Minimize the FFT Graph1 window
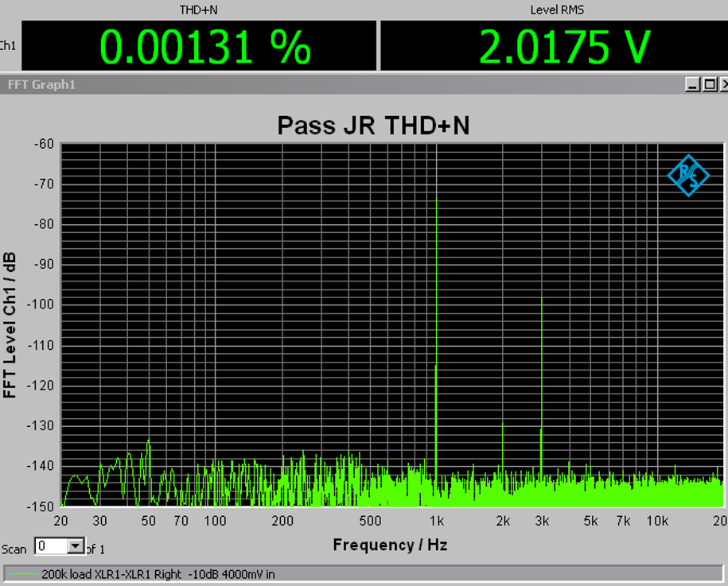The image size is (728, 586). (x=693, y=84)
